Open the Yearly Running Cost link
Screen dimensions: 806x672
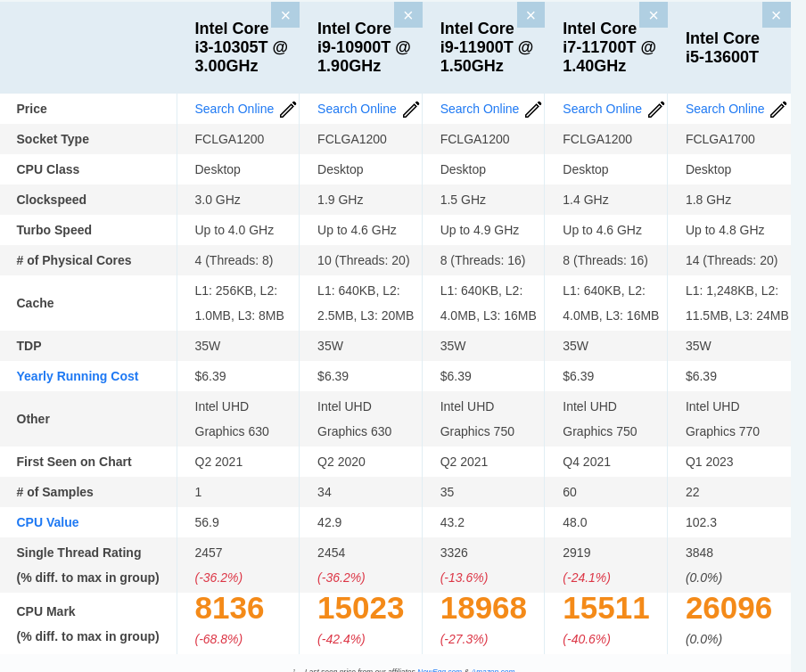pos(78,376)
